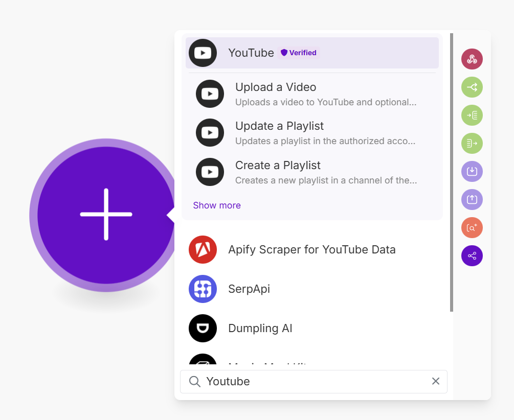Click the purple share nodes icon
This screenshot has height=420, width=514.
click(472, 256)
